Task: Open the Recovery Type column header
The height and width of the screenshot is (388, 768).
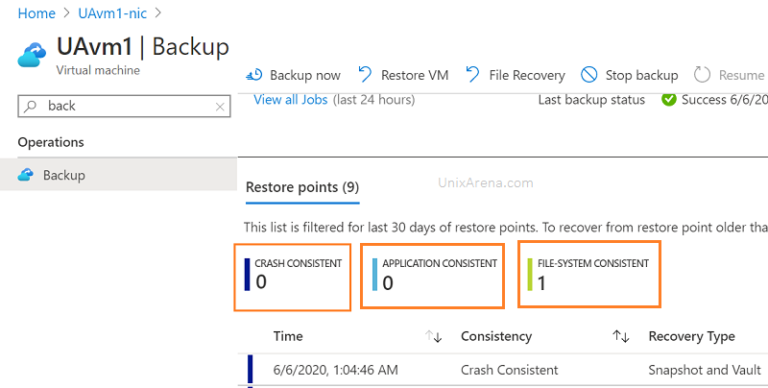Action: click(692, 337)
